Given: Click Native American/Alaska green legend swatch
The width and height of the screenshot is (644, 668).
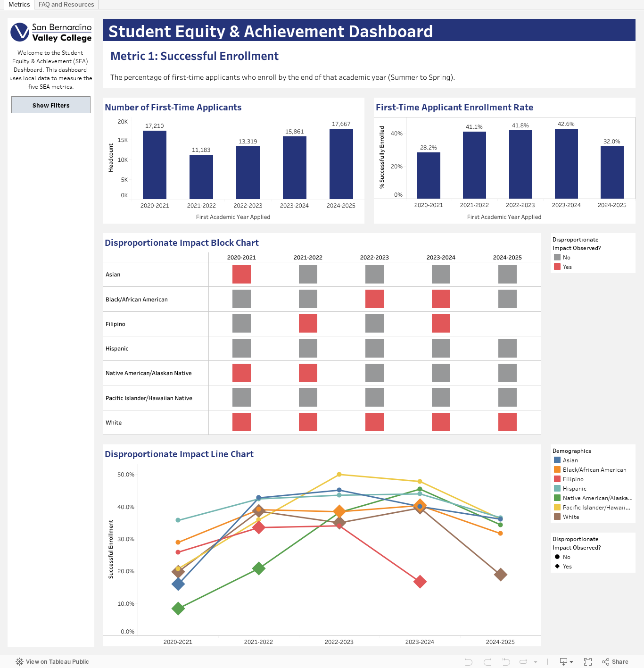Looking at the screenshot, I should coord(557,498).
